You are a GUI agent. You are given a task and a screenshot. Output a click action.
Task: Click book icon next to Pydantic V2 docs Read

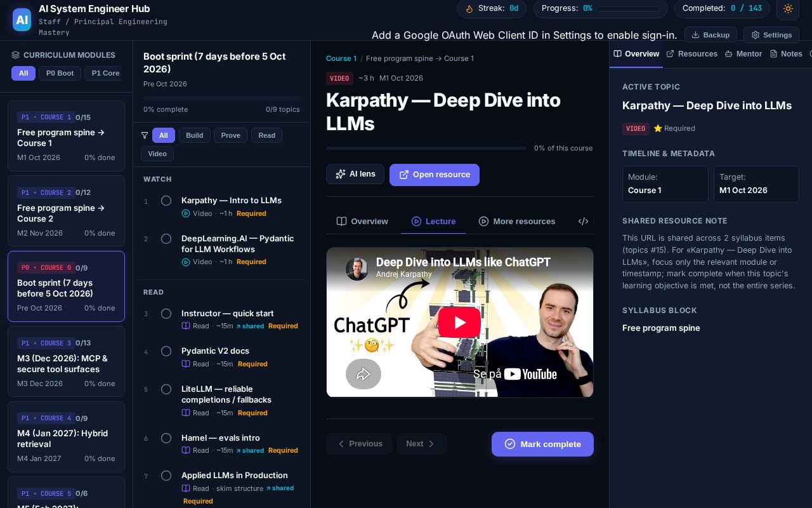click(x=186, y=364)
